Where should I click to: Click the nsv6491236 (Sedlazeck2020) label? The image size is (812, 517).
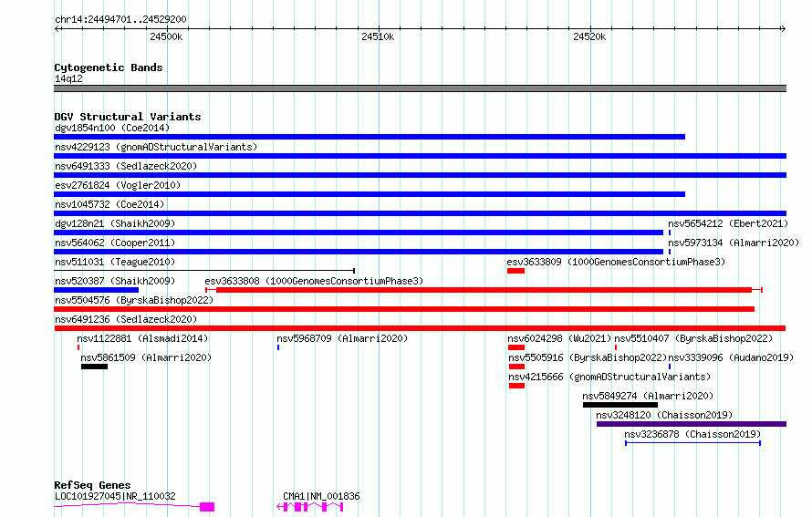[x=126, y=319]
